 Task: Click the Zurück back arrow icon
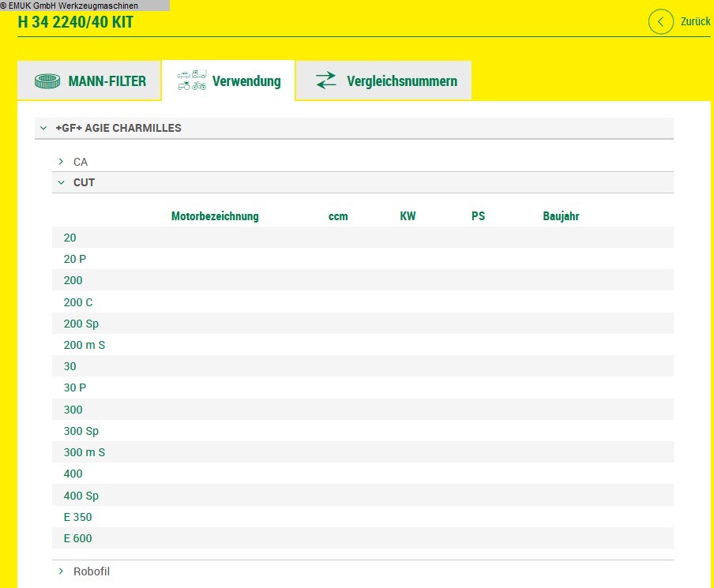point(661,21)
